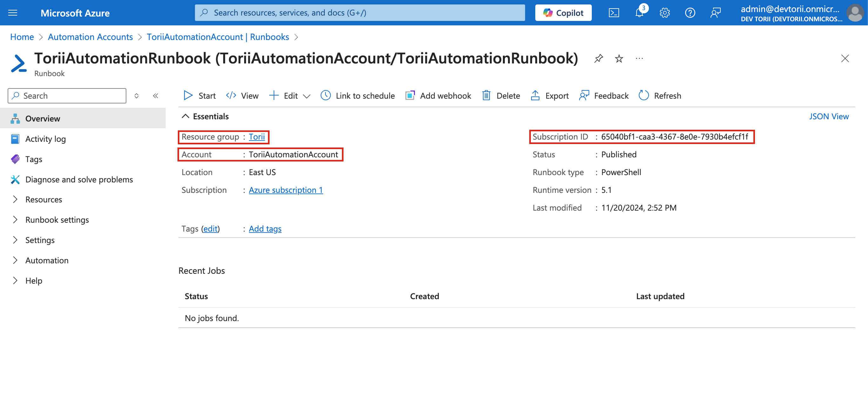
Task: Open the more options ellipsis
Action: (x=639, y=59)
